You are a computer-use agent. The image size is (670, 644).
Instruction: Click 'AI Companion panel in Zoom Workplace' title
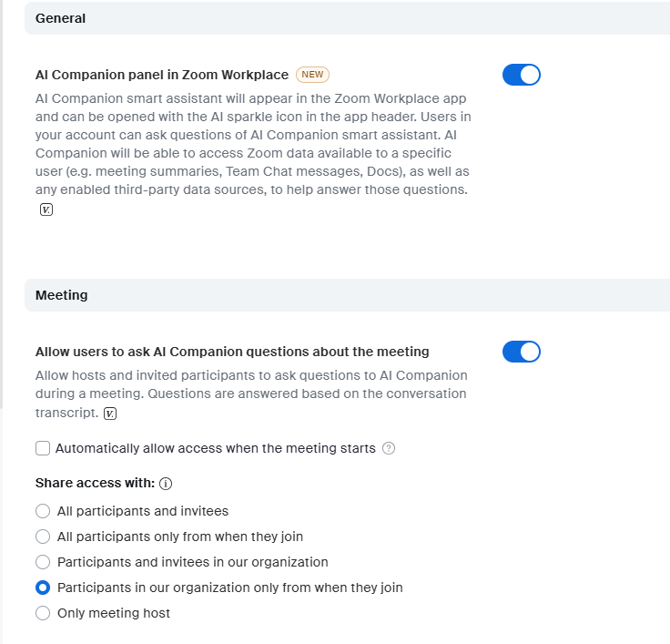(162, 75)
